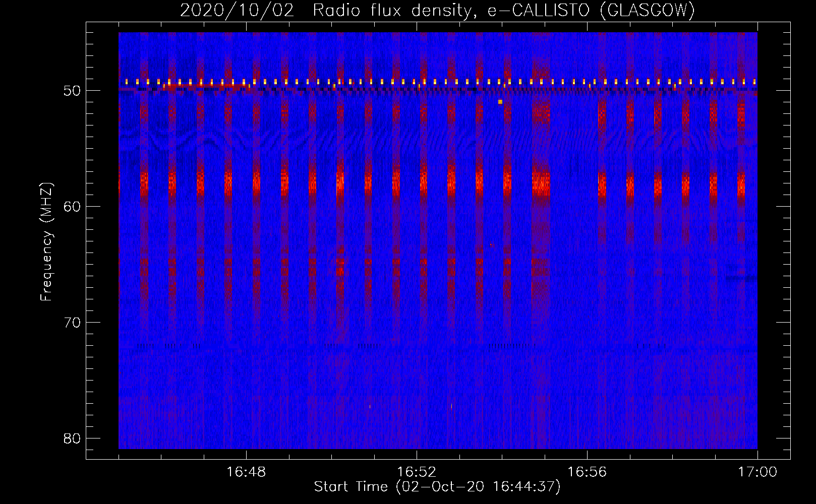Click the widest red burst near 58 MHz
Screen dimensions: 816x504
(x=541, y=184)
